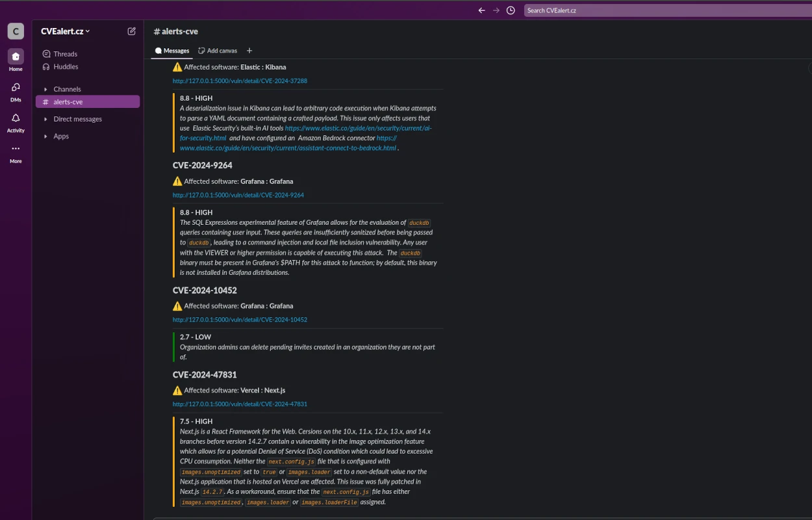The height and width of the screenshot is (520, 812).
Task: Navigate forward with the right arrow
Action: point(496,10)
